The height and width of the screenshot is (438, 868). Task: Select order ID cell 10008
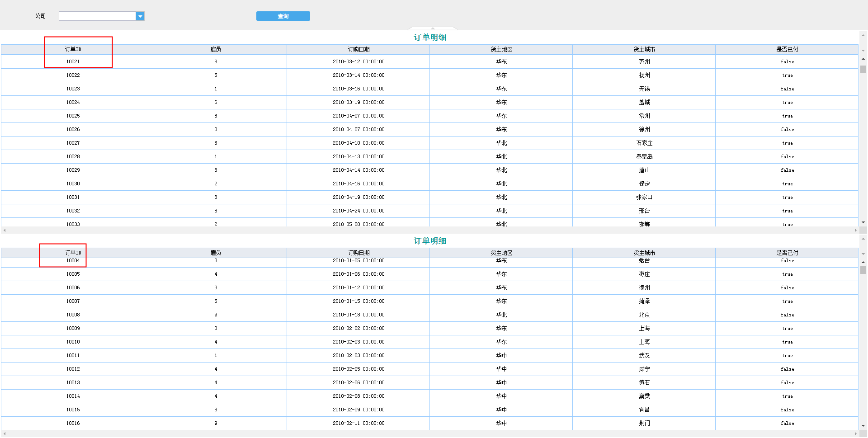point(73,315)
